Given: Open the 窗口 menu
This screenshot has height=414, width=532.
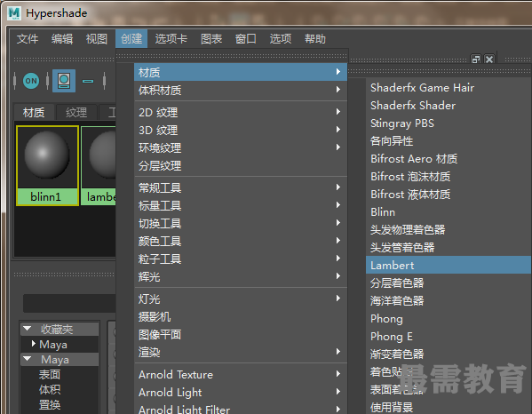Looking at the screenshot, I should (246, 39).
